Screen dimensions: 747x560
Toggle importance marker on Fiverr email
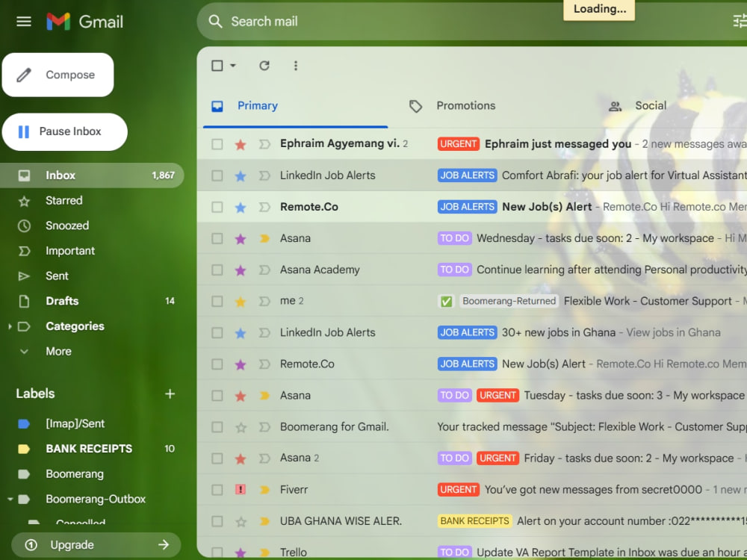[264, 490]
